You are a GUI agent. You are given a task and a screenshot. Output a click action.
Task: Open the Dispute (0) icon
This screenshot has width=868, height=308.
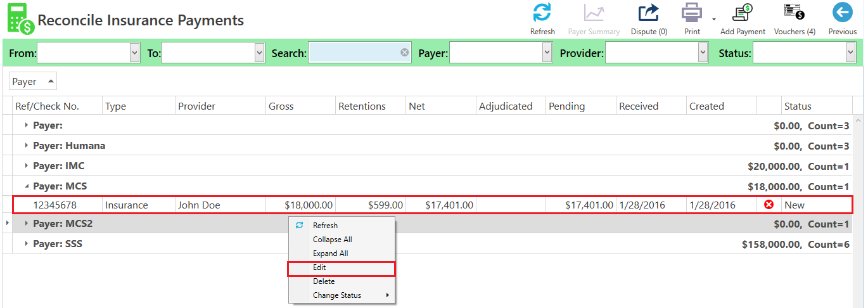648,13
